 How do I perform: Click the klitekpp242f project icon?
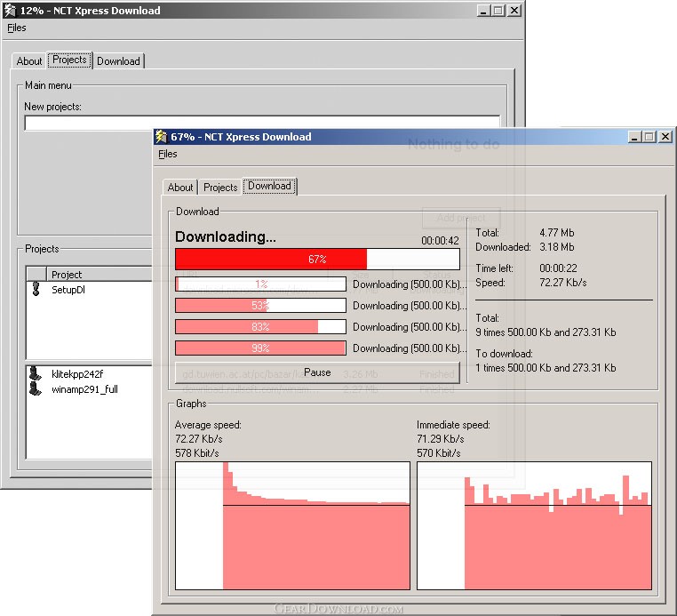35,373
